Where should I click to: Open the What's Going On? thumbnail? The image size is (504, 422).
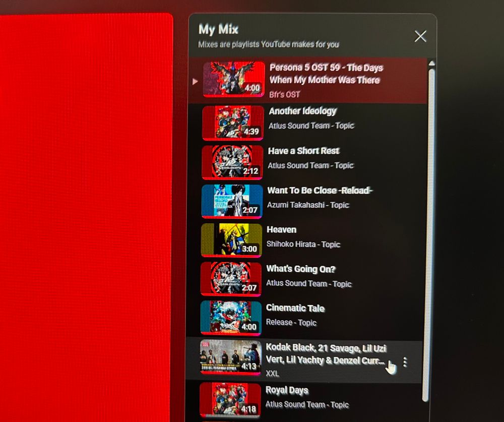coord(231,279)
